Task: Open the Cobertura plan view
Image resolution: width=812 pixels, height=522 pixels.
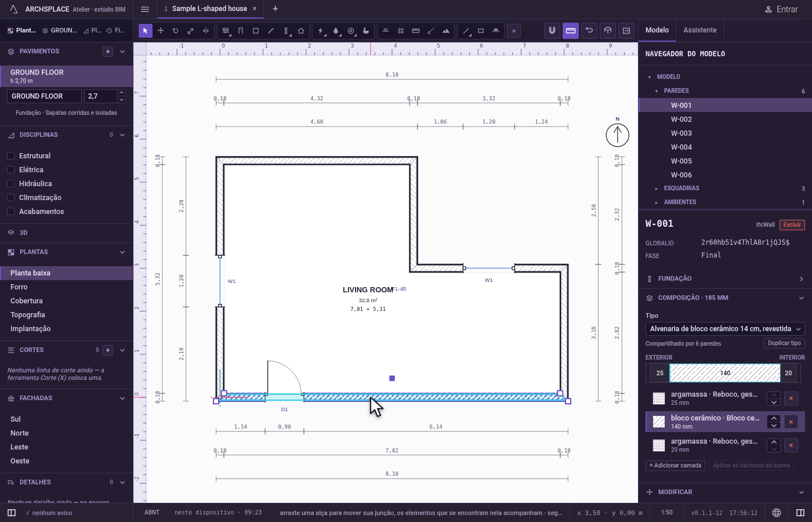Action: pyautogui.click(x=67, y=301)
